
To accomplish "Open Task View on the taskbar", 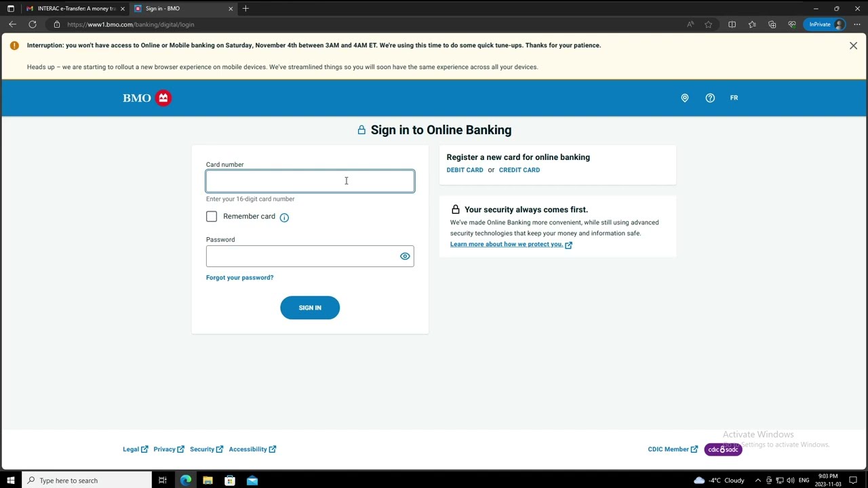I will 163,481.
